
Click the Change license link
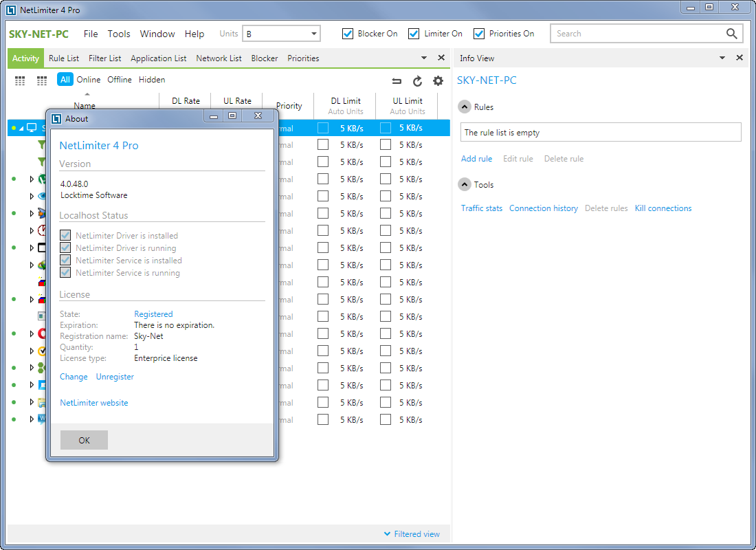coord(74,376)
